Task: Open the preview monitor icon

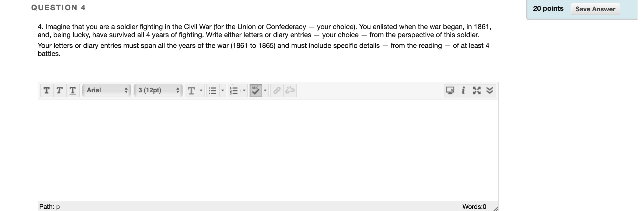Action: (450, 90)
